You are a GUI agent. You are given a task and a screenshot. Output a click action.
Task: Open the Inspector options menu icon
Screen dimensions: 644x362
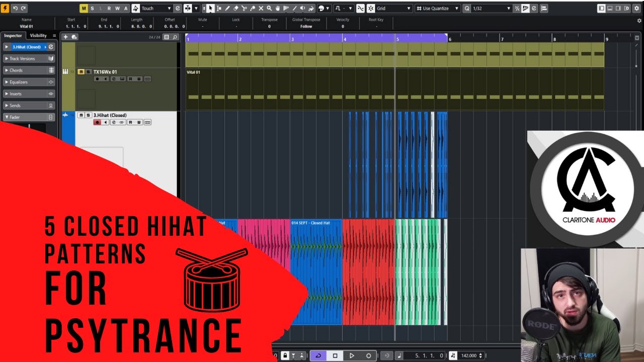54,36
